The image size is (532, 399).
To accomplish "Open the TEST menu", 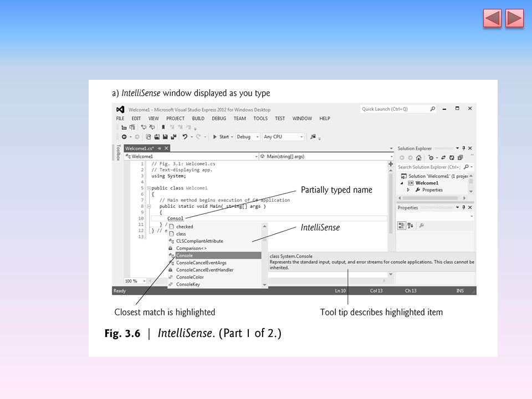I will coord(280,119).
